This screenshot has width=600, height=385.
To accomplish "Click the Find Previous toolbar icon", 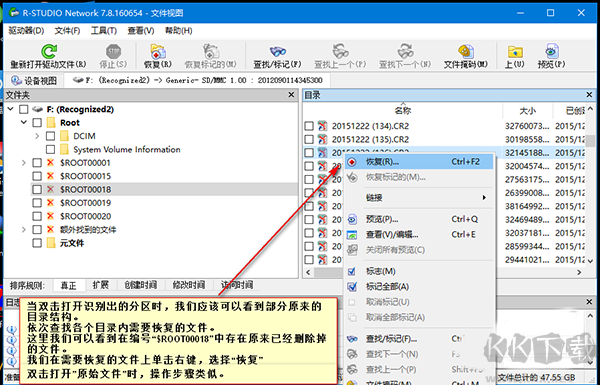I will (x=340, y=51).
